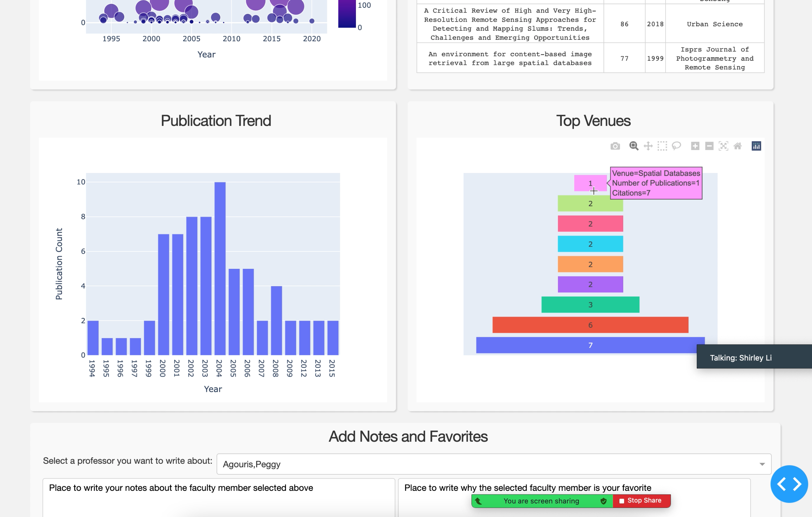Image resolution: width=812 pixels, height=517 pixels.
Task: Download Top Venues chart as PNG image
Action: point(615,146)
